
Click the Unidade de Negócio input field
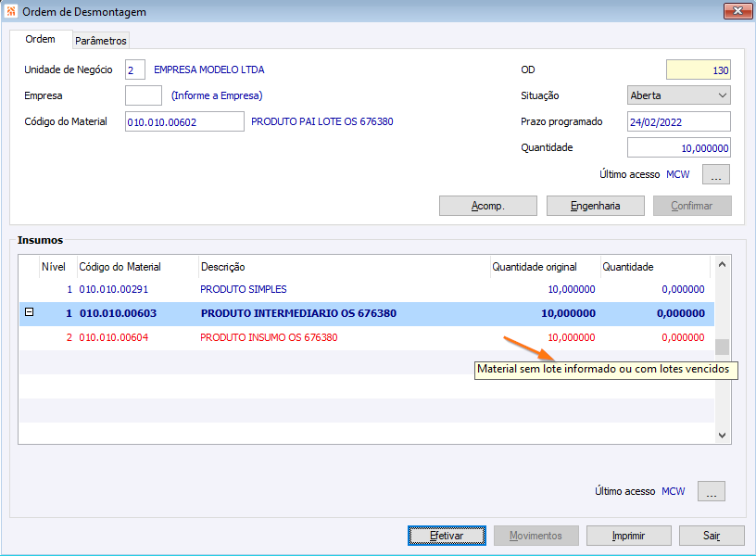coord(135,69)
